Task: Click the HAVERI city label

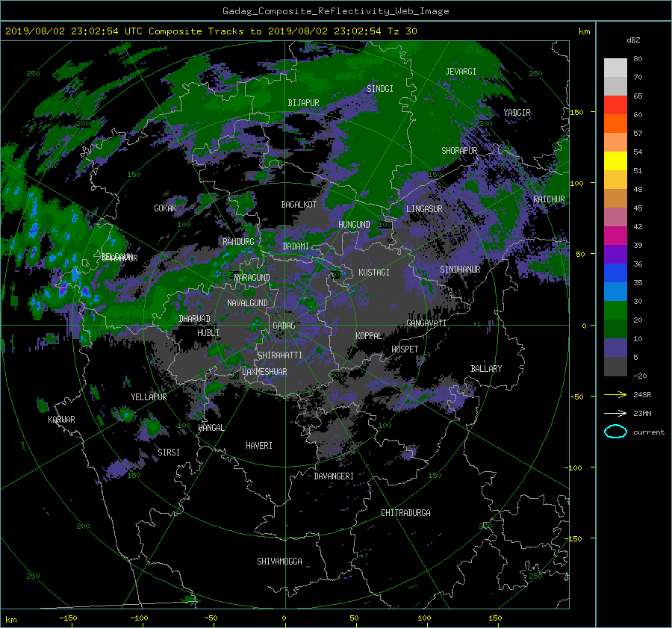Action: (259, 446)
